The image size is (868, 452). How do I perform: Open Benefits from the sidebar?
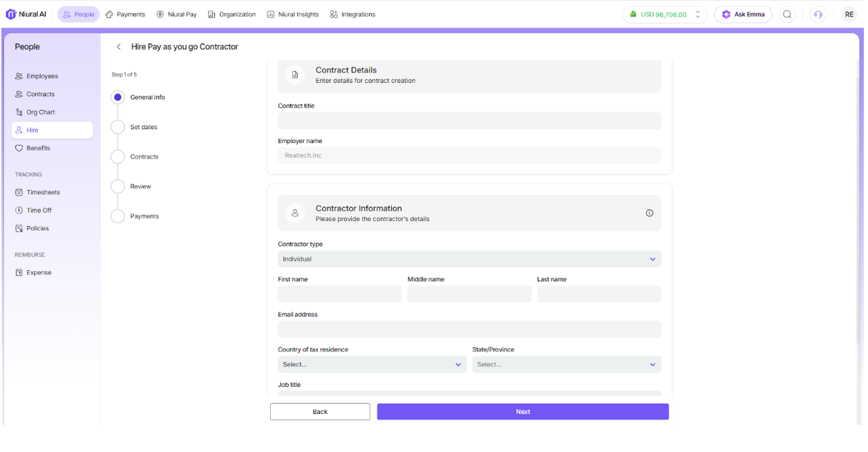pos(38,148)
